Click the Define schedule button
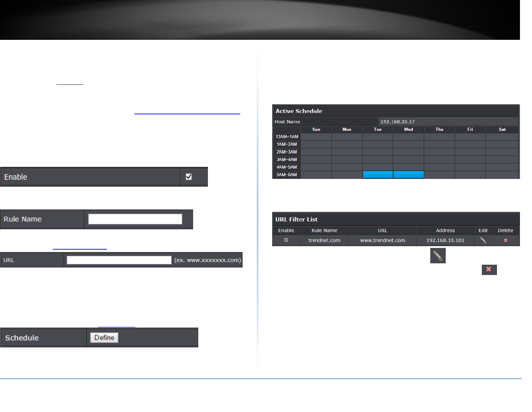Screen dimensions: 532x412 (104, 337)
